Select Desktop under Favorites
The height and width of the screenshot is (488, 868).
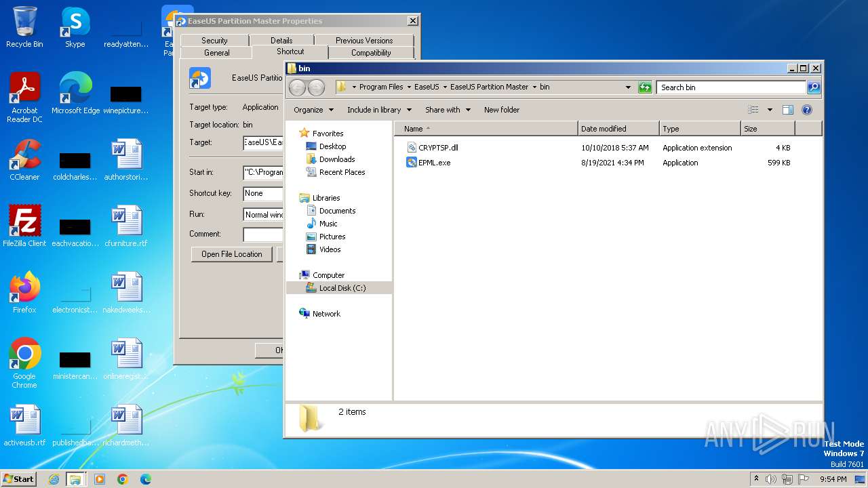click(x=326, y=146)
